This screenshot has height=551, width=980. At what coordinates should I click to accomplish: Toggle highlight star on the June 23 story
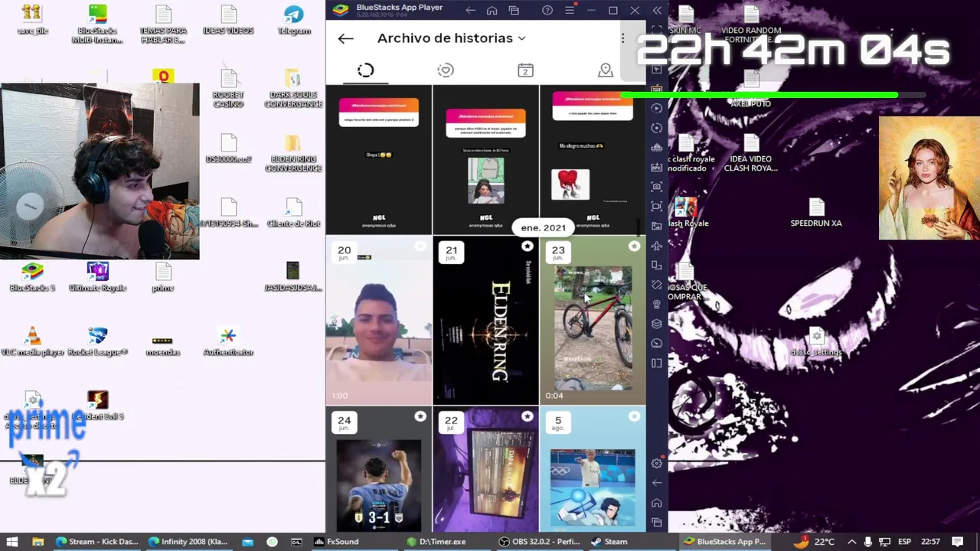[634, 246]
